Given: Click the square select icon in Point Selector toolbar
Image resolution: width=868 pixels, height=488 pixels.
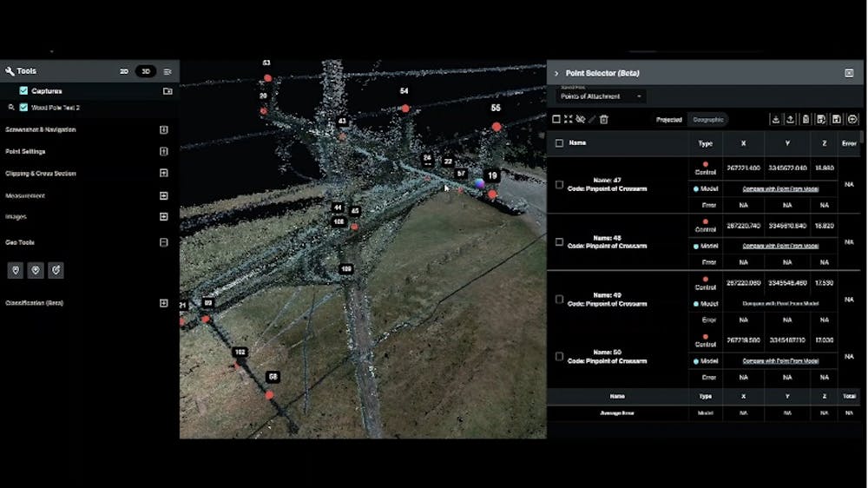Looking at the screenshot, I should click(x=556, y=119).
